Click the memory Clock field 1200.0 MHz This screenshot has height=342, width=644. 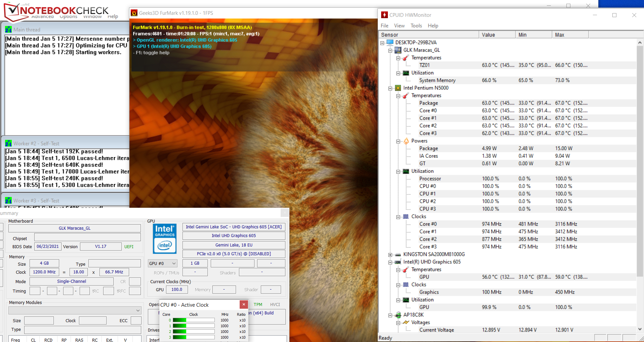click(x=44, y=272)
